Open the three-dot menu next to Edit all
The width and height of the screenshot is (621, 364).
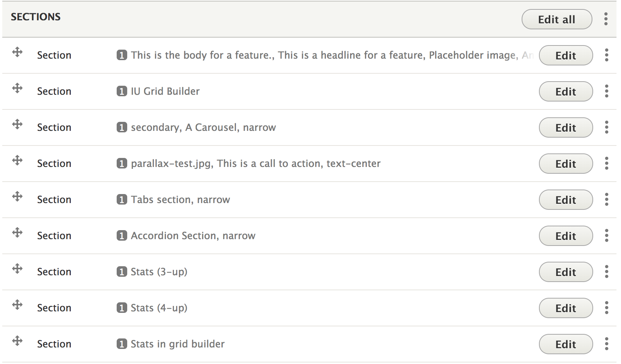click(x=606, y=19)
